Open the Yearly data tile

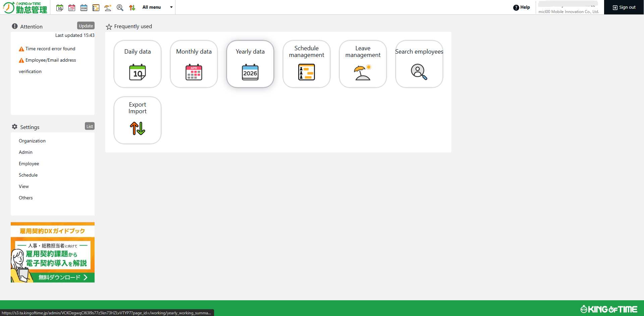250,64
